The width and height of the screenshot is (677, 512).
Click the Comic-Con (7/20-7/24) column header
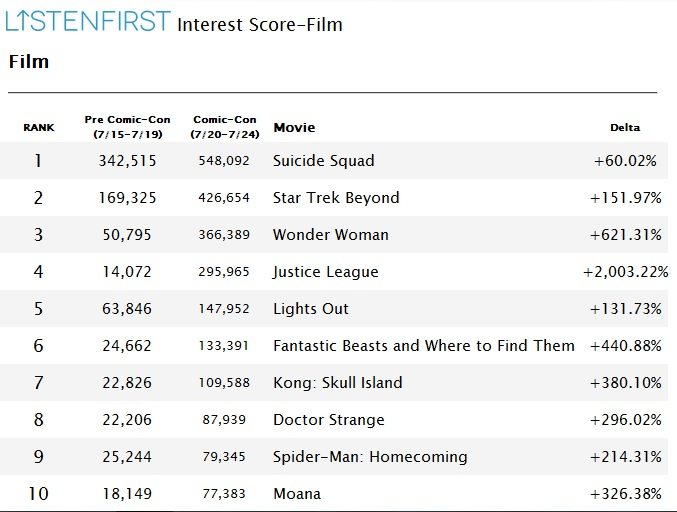pos(225,127)
